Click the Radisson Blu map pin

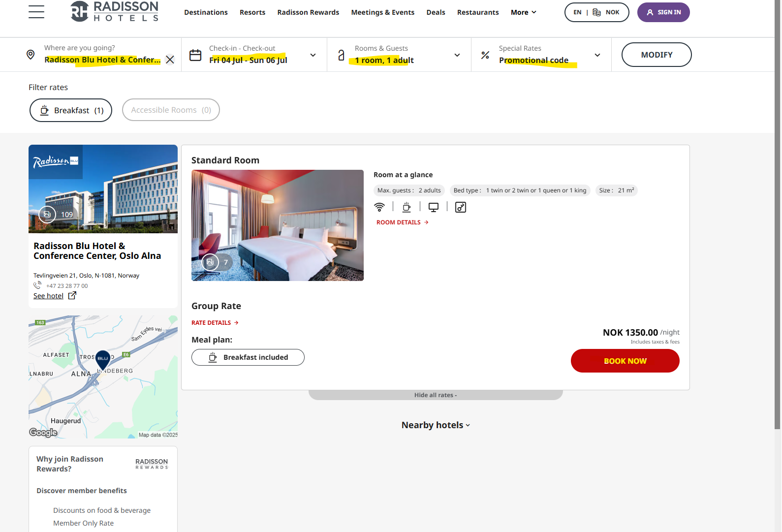point(103,360)
